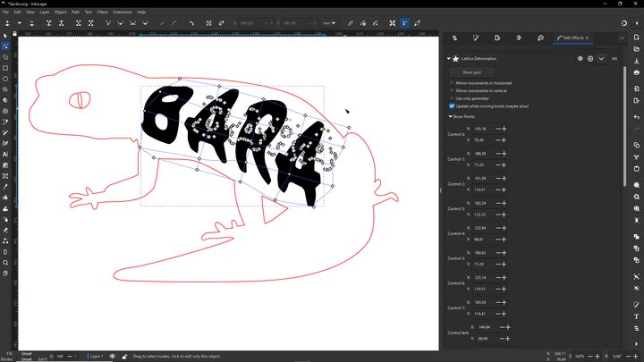The image size is (644, 362).
Task: Open the dock panels dropdown chevron
Action: coord(622,38)
